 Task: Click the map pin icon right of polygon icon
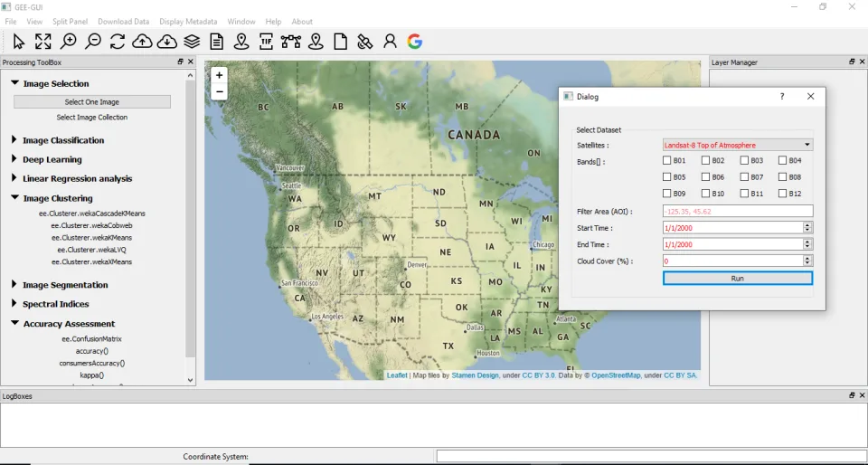(316, 42)
